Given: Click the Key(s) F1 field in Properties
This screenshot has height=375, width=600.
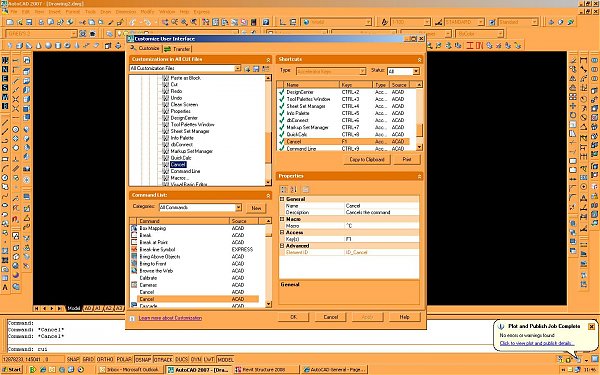Looking at the screenshot, I should point(382,239).
